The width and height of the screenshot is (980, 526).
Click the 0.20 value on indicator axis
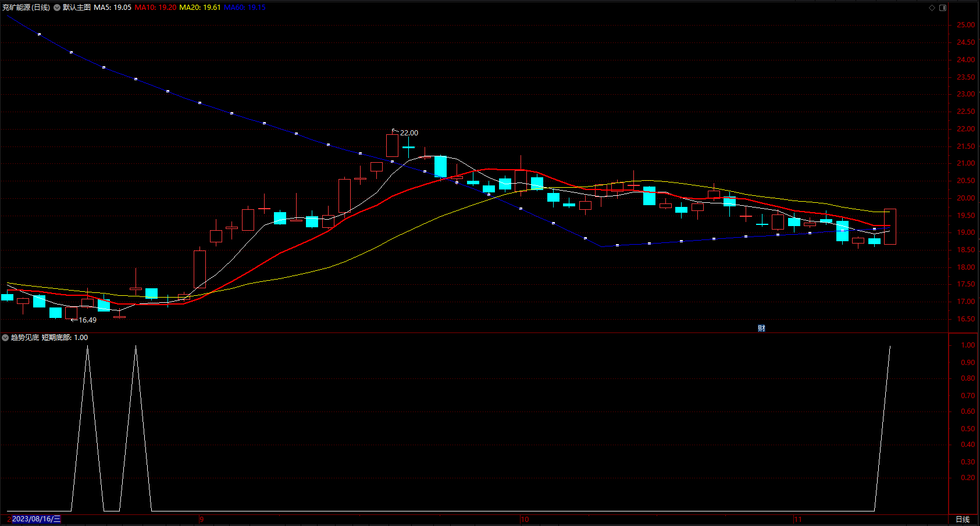[x=968, y=478]
